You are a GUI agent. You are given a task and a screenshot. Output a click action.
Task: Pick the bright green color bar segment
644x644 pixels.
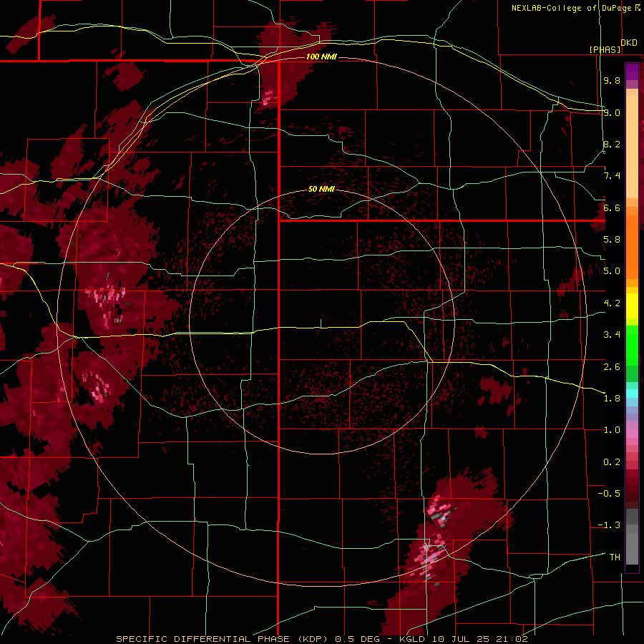632,345
